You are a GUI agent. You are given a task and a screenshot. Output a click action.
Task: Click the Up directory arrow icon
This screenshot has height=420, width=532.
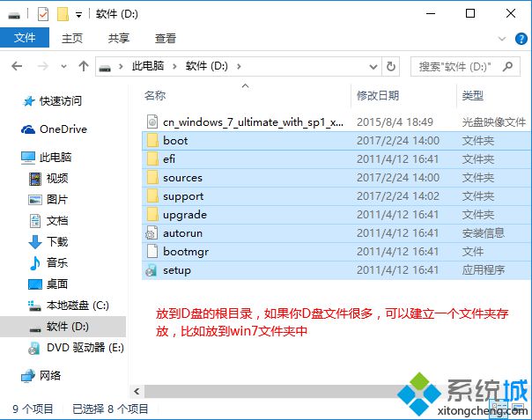tap(84, 66)
